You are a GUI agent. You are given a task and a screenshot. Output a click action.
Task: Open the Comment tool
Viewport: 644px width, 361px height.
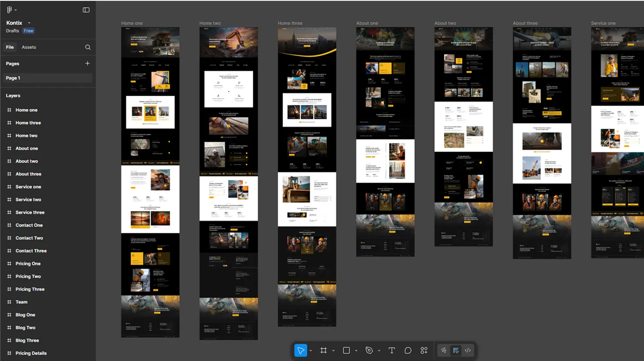point(408,350)
